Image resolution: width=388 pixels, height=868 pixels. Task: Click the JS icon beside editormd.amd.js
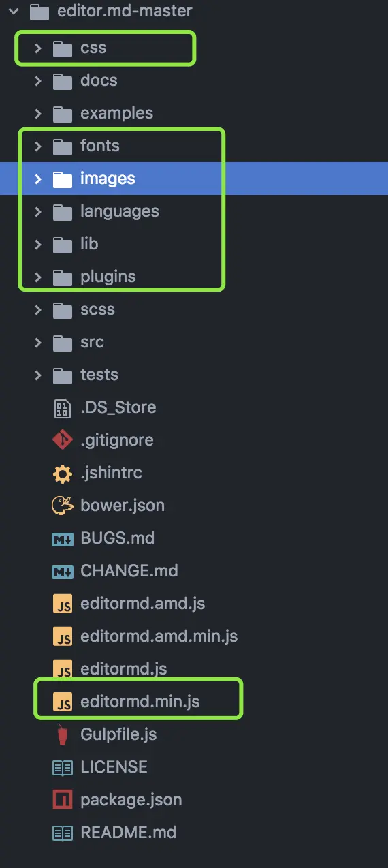tap(62, 604)
